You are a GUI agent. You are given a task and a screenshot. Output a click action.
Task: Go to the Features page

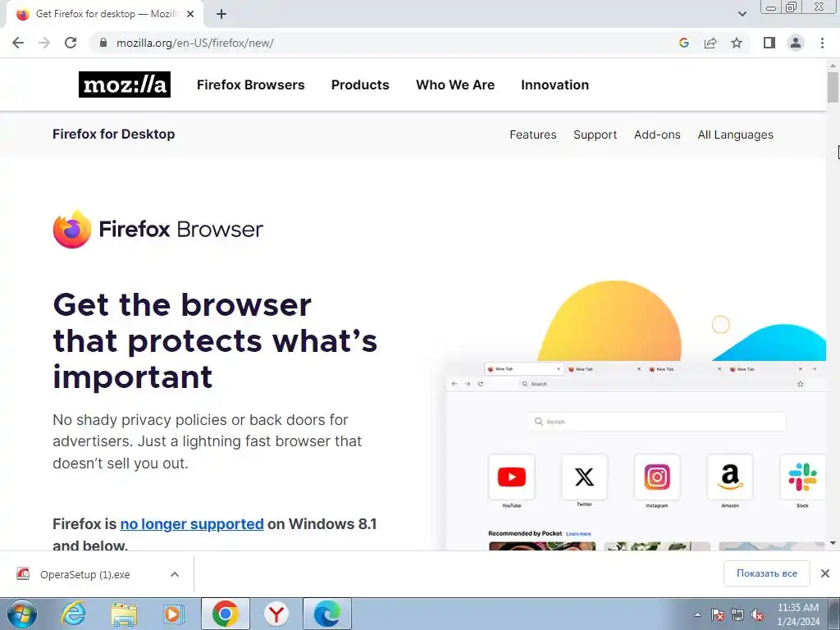click(x=533, y=135)
